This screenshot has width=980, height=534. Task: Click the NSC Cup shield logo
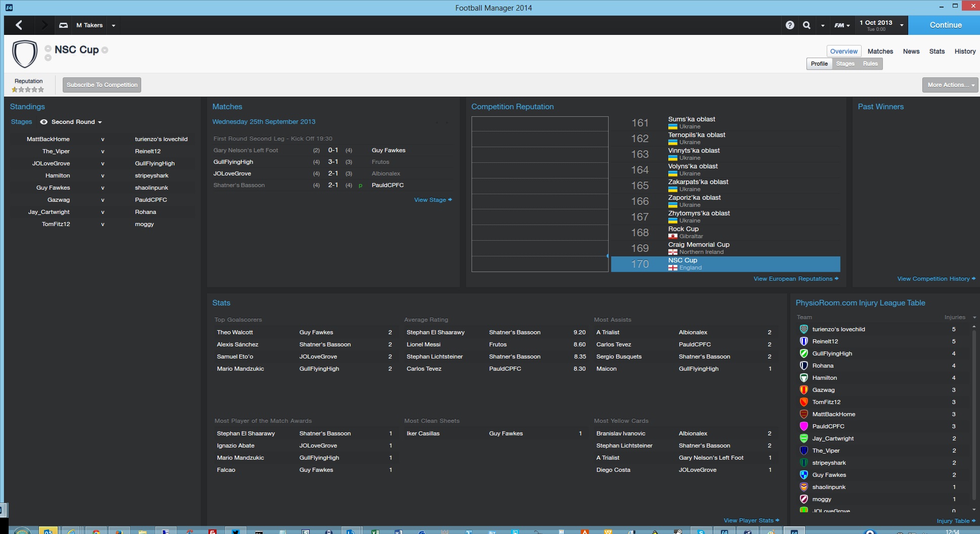click(25, 54)
